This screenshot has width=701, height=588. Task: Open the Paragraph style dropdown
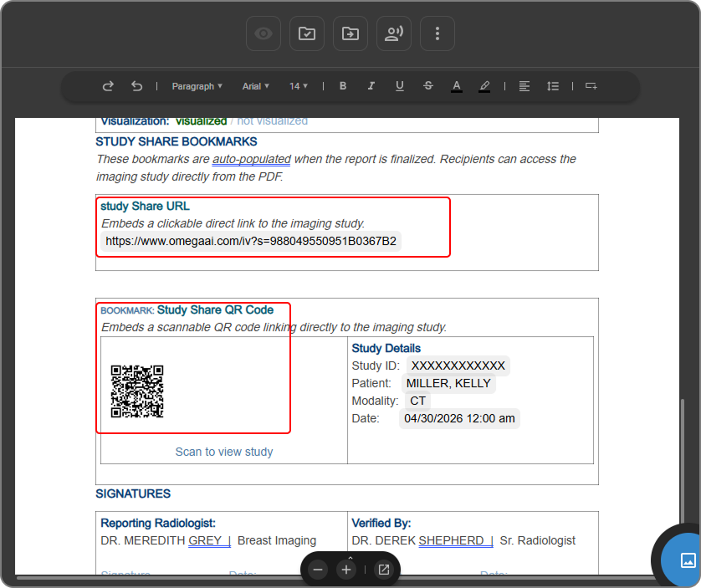tap(197, 86)
